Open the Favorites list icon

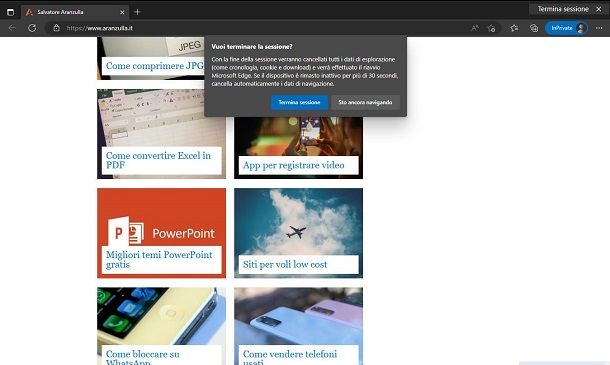(514, 28)
